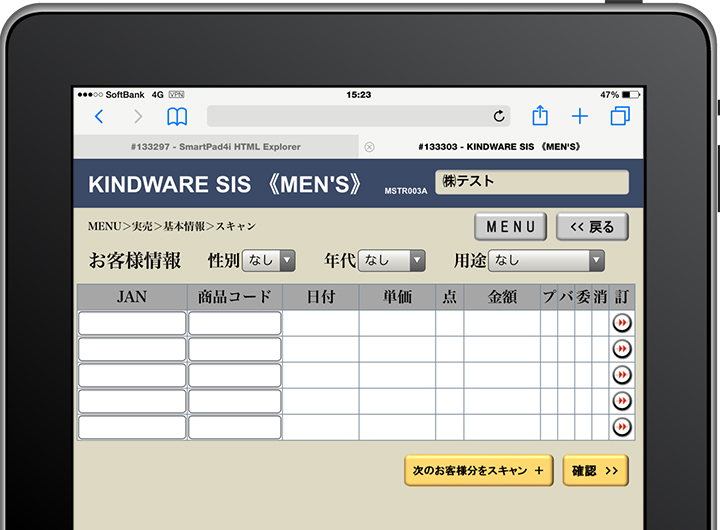Click the お客様情報 heading
720x530 pixels.
pos(135,260)
